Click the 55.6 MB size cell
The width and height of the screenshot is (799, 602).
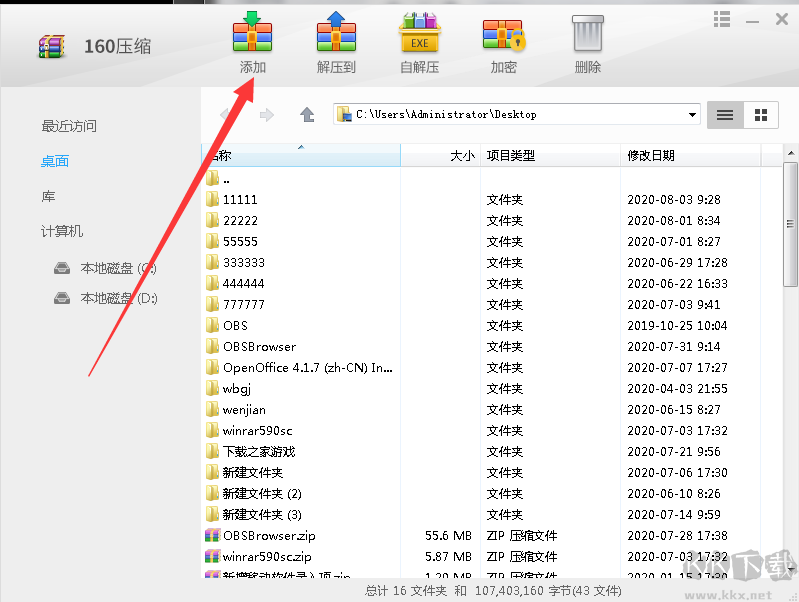click(x=448, y=536)
